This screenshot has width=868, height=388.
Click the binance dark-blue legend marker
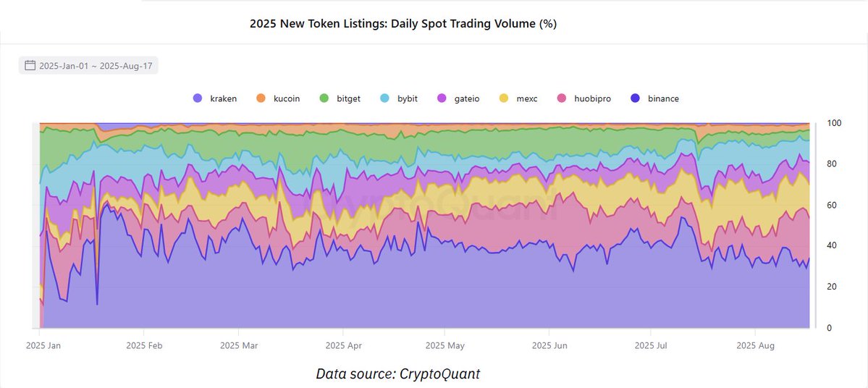click(636, 98)
